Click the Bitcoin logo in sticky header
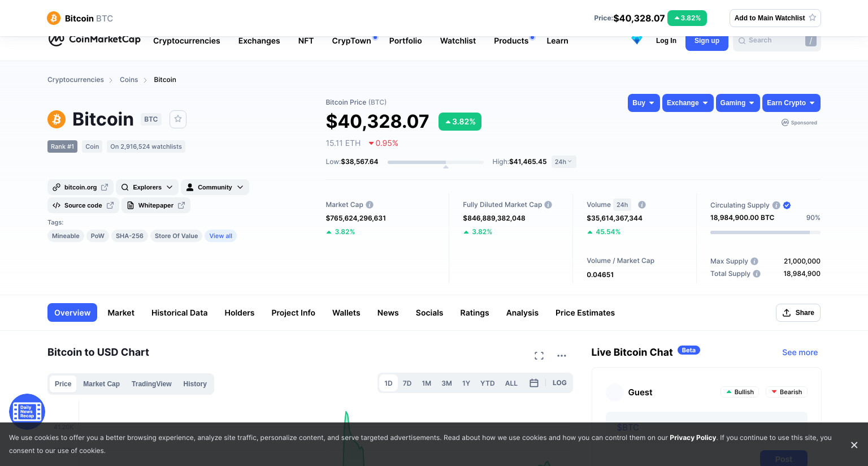 tap(54, 18)
